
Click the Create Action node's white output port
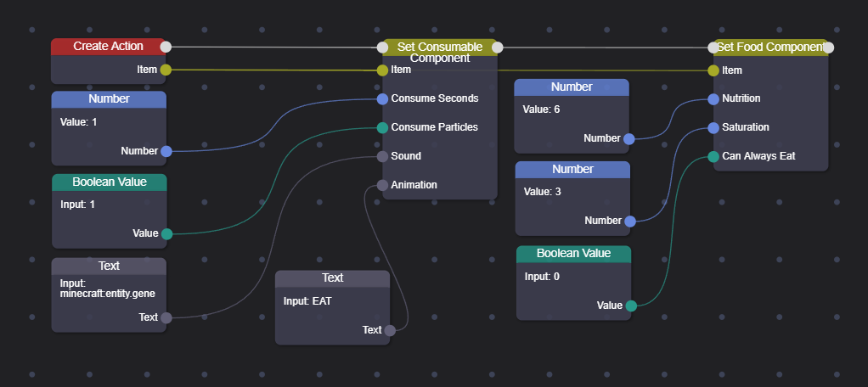pyautogui.click(x=166, y=47)
